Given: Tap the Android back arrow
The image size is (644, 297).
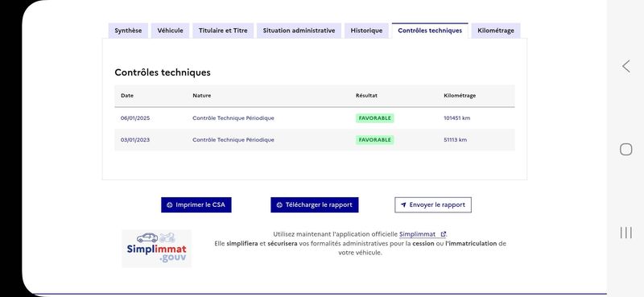Looking at the screenshot, I should (625, 66).
